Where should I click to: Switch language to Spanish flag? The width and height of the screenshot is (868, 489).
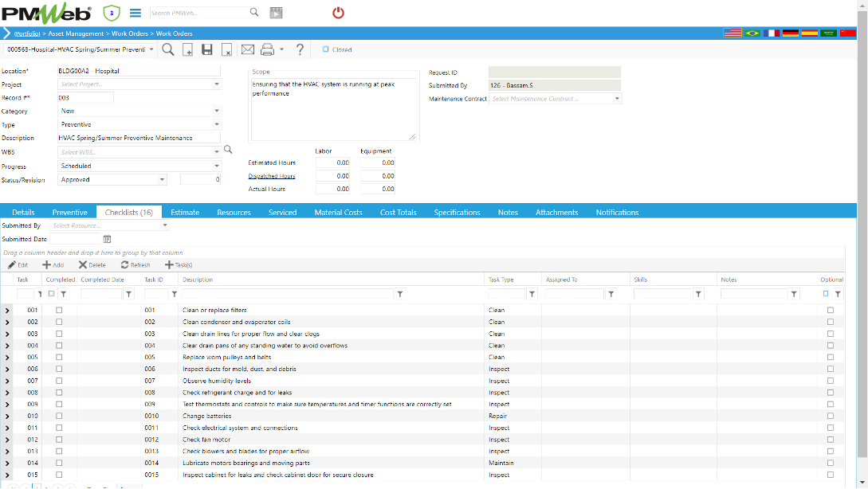point(809,33)
